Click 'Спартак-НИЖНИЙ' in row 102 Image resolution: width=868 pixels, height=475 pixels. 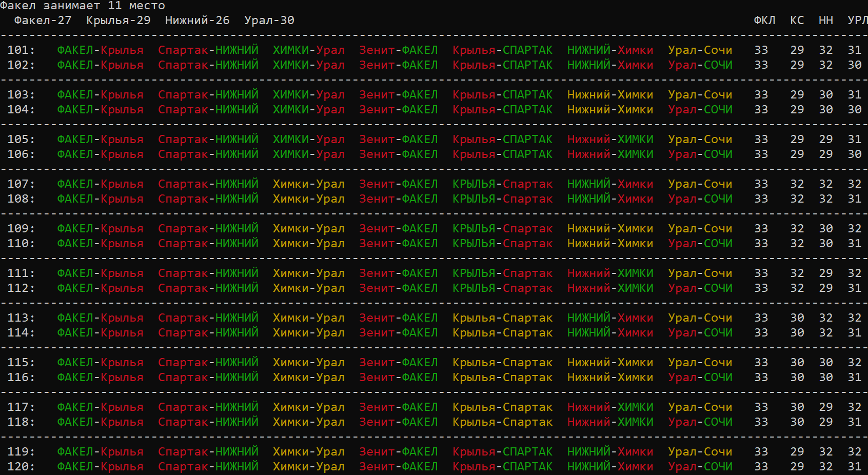208,65
